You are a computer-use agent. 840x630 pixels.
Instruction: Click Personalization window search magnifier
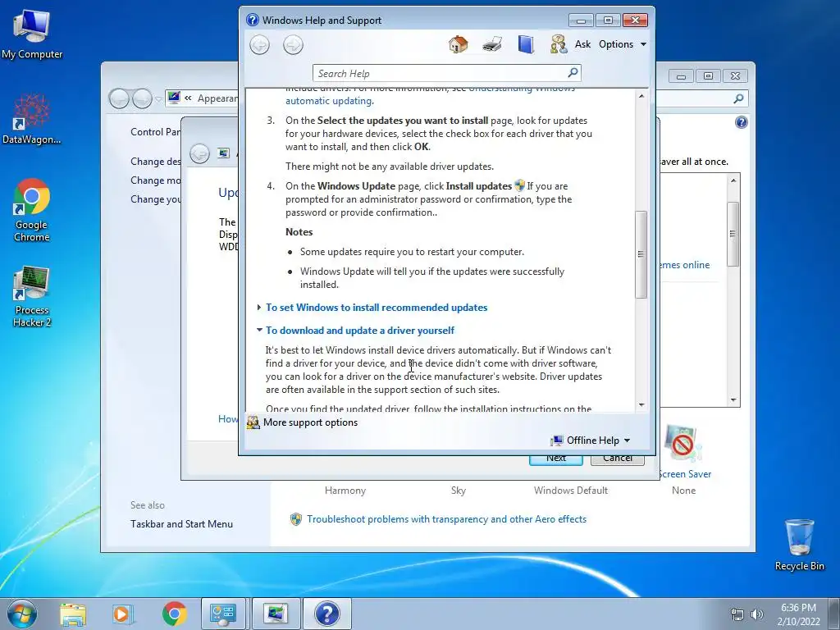(739, 98)
